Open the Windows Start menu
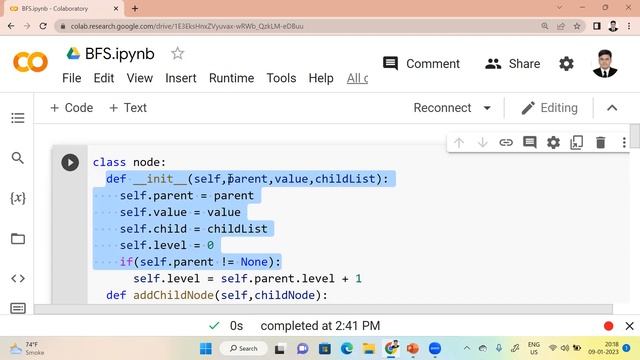Viewport: 640px width, 360px height. coord(206,349)
